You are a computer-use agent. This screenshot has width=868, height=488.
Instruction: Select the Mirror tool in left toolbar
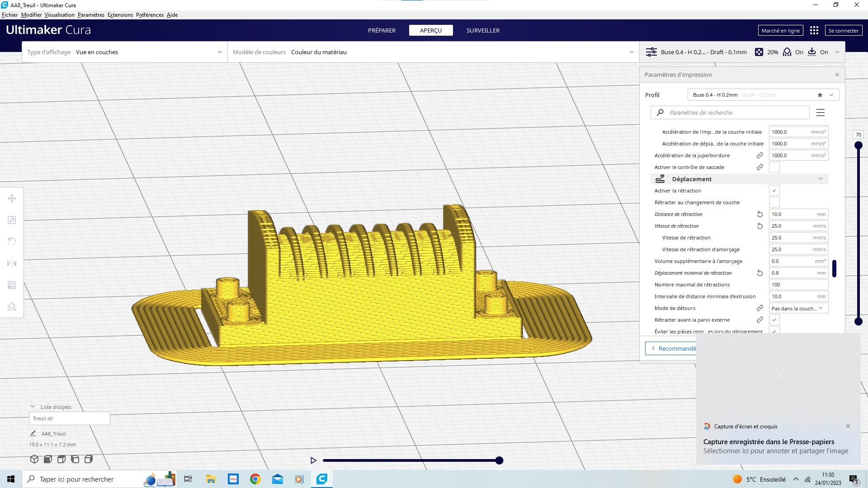pyautogui.click(x=12, y=263)
